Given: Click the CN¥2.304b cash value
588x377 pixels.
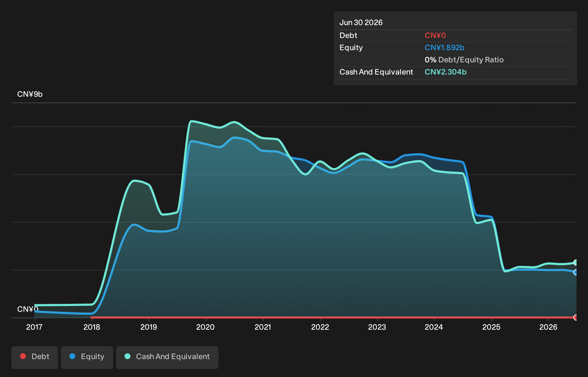Looking at the screenshot, I should point(445,72).
